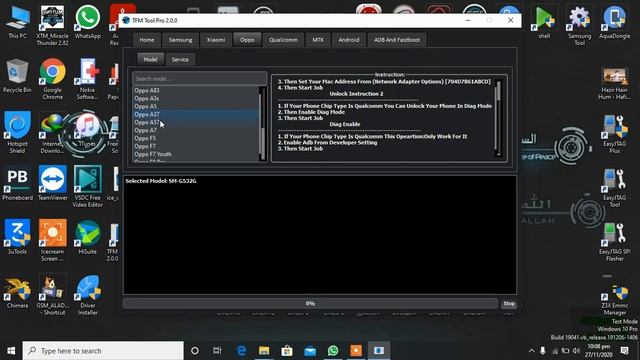Open AquaDongle desktop shortcut
The width and height of the screenshot is (640, 360).
[x=614, y=23]
